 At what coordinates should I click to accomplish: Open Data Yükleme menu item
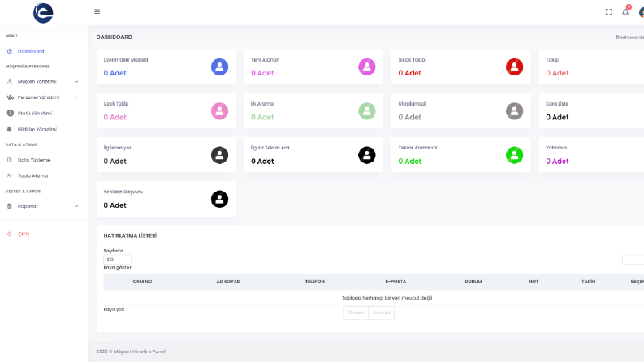click(x=34, y=160)
